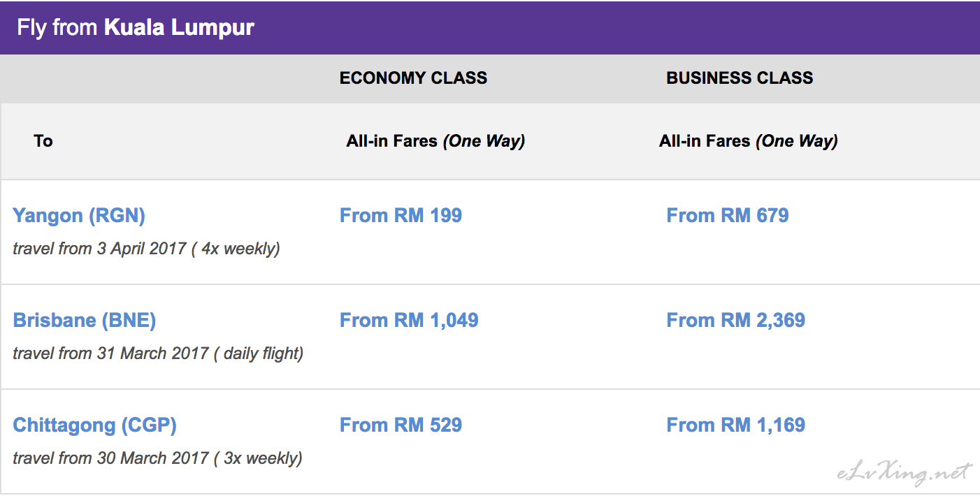Click Chittagong travel note '30 March 2017'
Screen dimensions: 980x496
(152, 458)
